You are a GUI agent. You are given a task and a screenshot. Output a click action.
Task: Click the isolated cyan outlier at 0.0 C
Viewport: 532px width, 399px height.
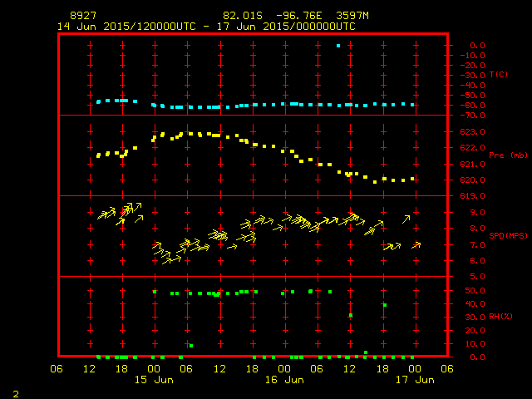click(338, 46)
